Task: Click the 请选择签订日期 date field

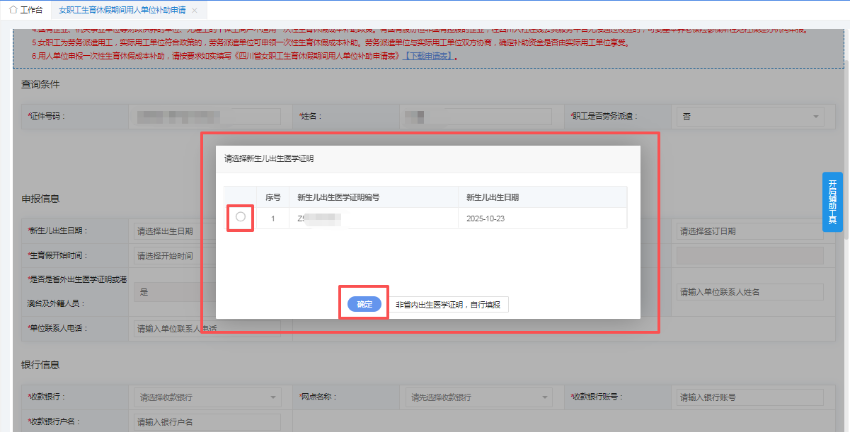Action: coord(750,231)
